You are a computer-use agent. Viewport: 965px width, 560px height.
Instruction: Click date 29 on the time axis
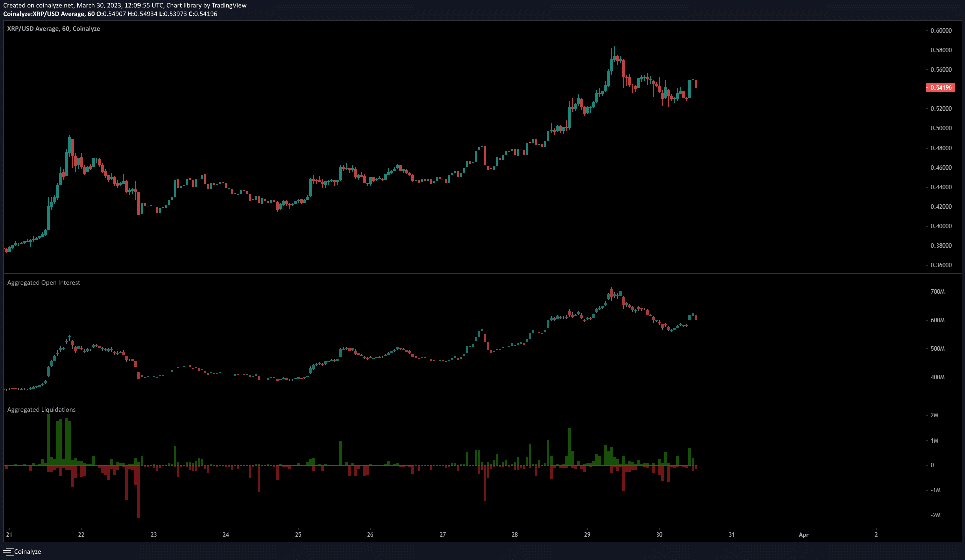[587, 535]
